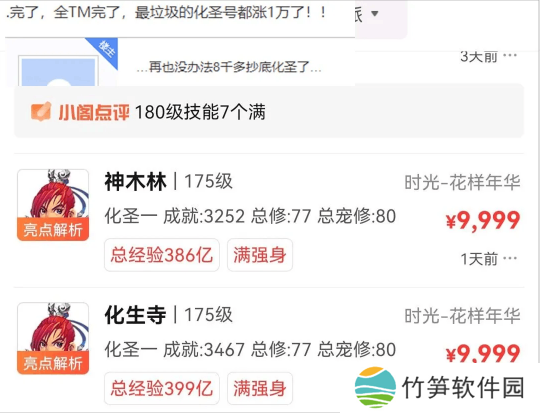Select 满强身 tag on 神木林 listing
Screen dimensions: 540x413
click(260, 255)
